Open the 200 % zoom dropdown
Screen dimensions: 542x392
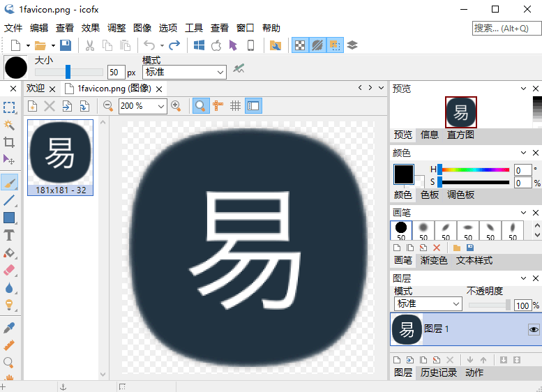[143, 106]
